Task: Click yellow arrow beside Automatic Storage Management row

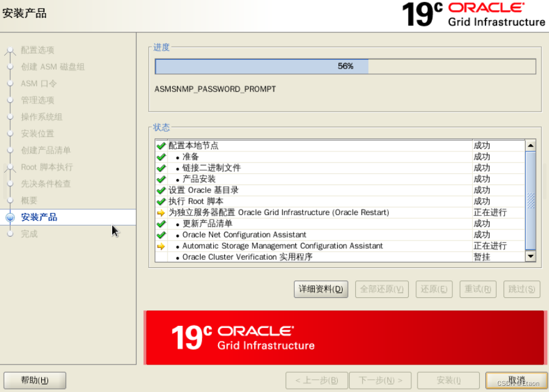Action: pos(161,246)
